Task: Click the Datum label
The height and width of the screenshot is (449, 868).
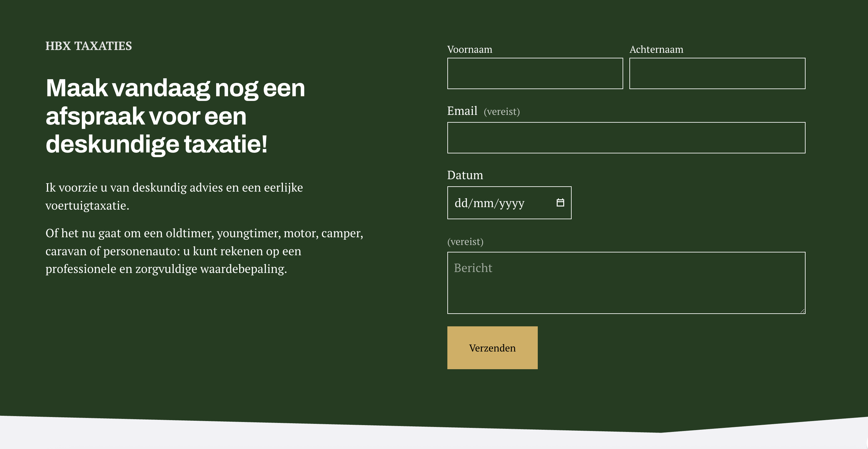Action: point(465,175)
